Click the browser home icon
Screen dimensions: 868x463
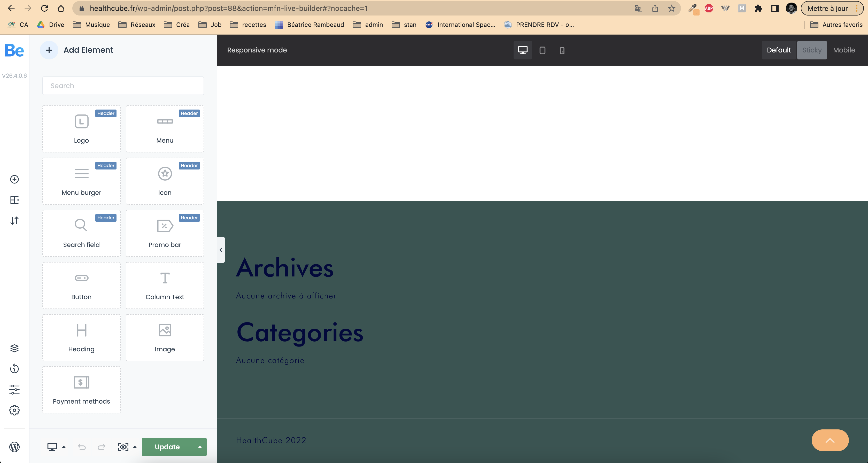coord(61,9)
